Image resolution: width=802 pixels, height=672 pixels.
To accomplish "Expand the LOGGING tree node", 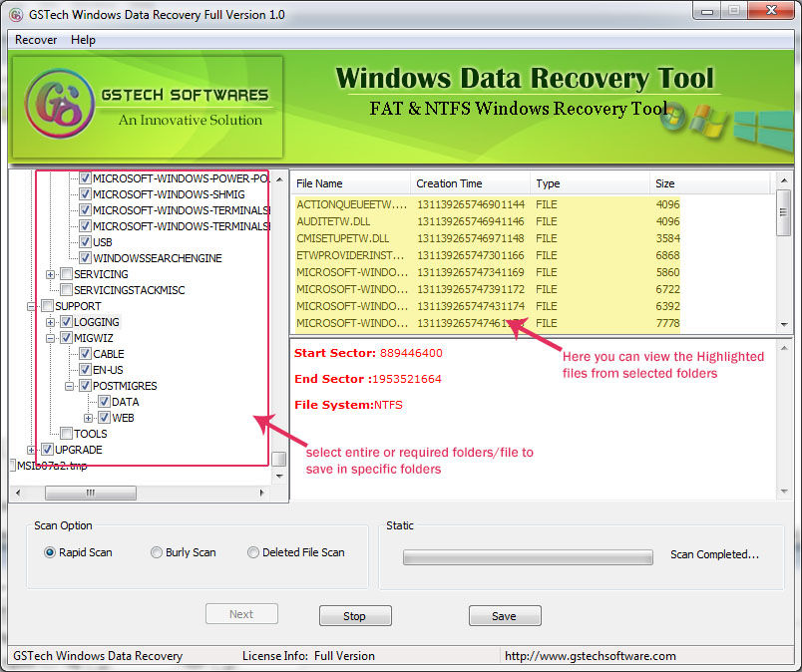I will [50, 322].
